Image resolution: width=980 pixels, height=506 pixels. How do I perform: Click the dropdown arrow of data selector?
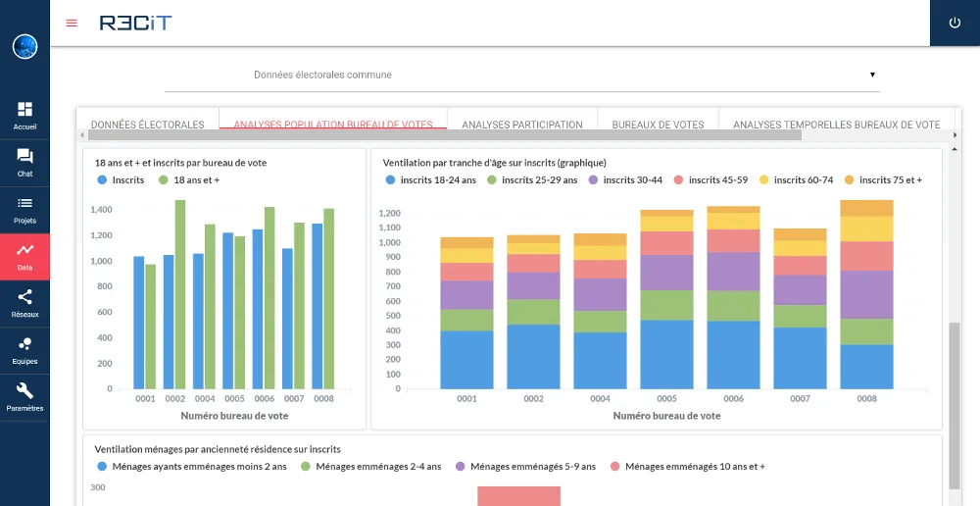(x=872, y=75)
